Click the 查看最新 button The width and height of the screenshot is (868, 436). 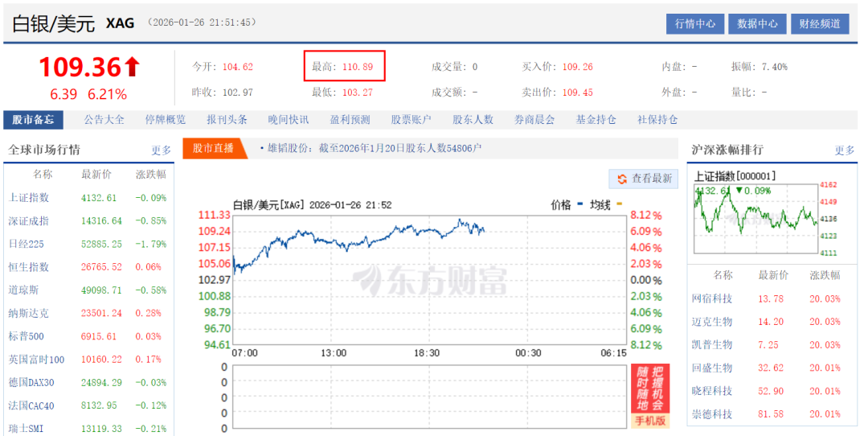tap(643, 179)
